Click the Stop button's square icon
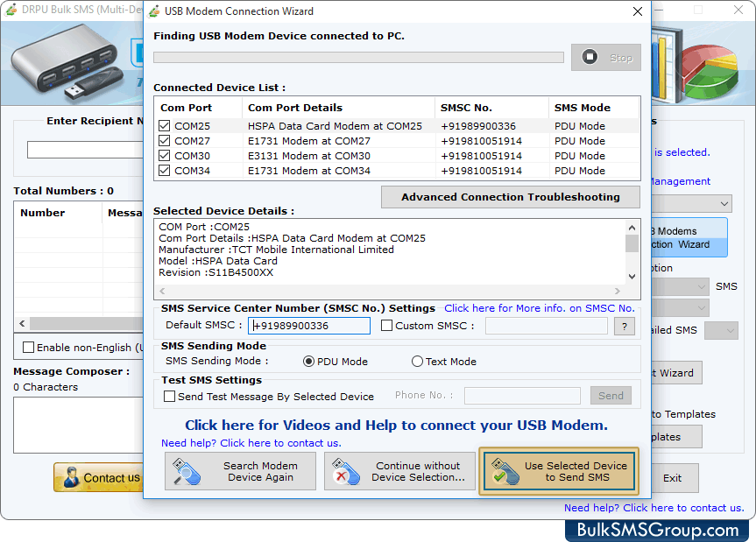 pyautogui.click(x=590, y=57)
